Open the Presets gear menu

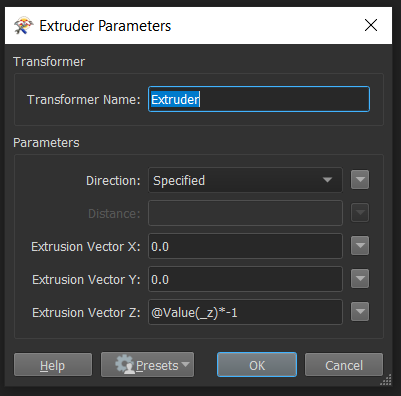(x=147, y=365)
